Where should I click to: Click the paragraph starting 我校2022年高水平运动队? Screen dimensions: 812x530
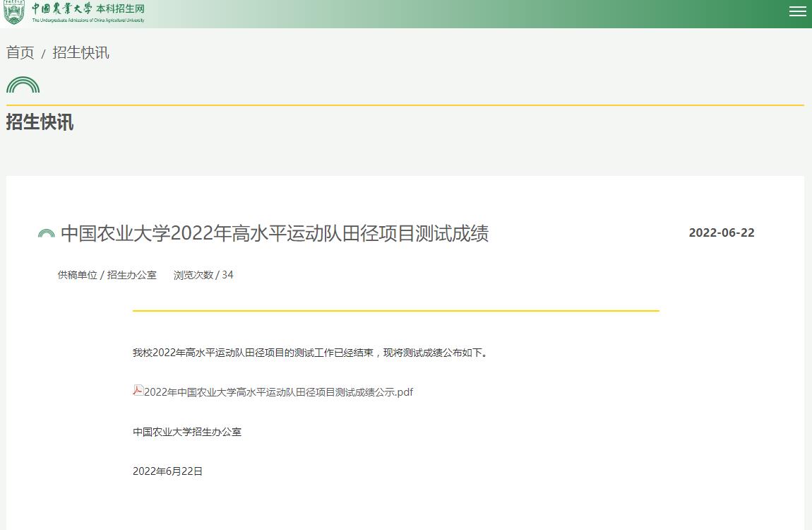click(311, 353)
